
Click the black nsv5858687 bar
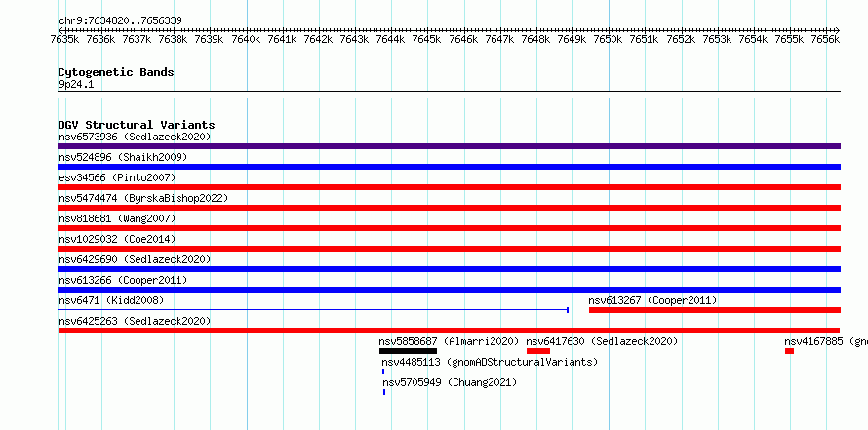408,351
